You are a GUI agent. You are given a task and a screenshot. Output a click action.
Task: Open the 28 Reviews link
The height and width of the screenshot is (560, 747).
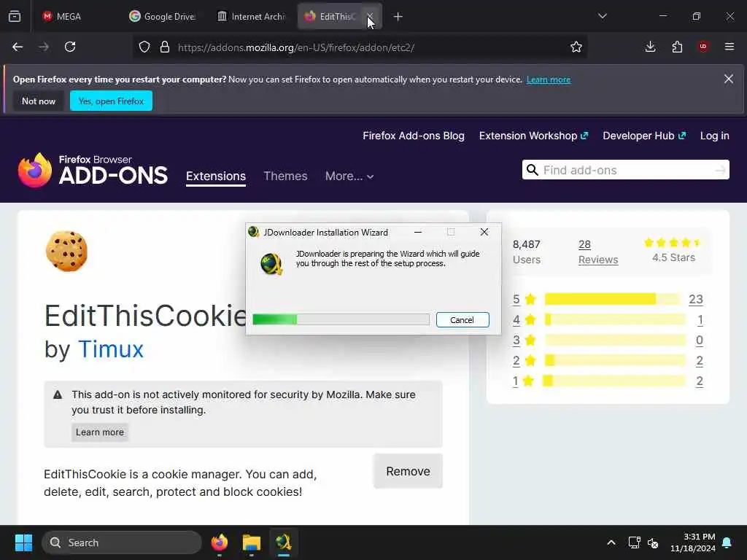click(x=598, y=252)
